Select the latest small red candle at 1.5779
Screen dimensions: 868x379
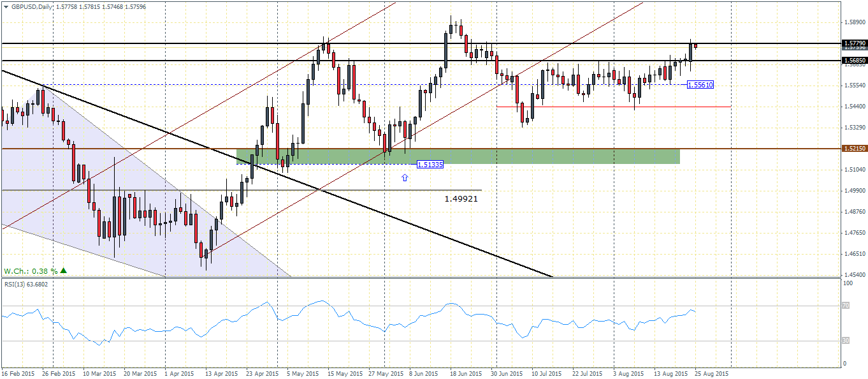696,46
